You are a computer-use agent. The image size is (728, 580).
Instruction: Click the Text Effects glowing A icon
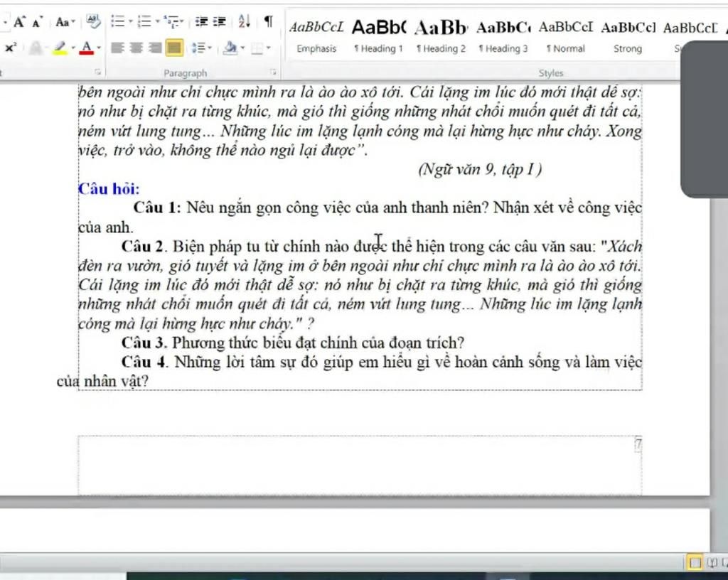coord(36,48)
